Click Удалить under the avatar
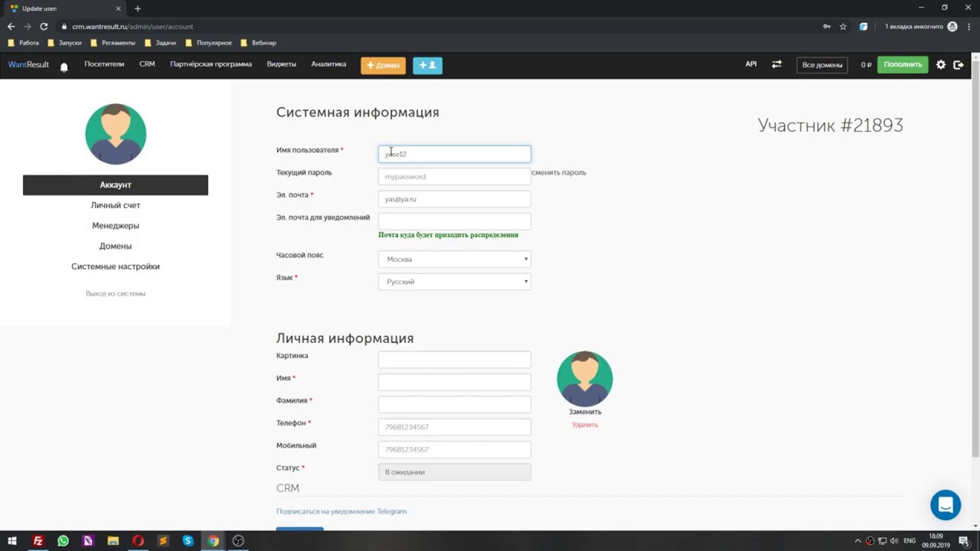This screenshot has height=551, width=980. click(x=585, y=425)
